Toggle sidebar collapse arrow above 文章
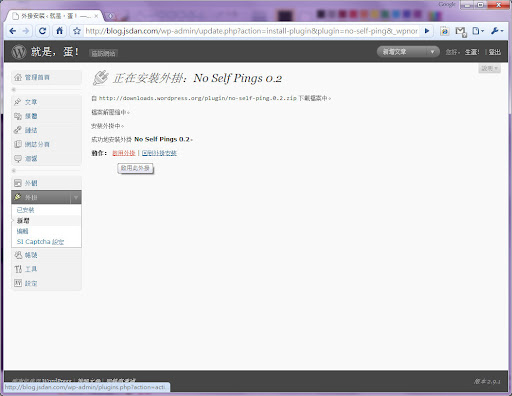Image resolution: width=512 pixels, height=396 pixels. [14, 89]
